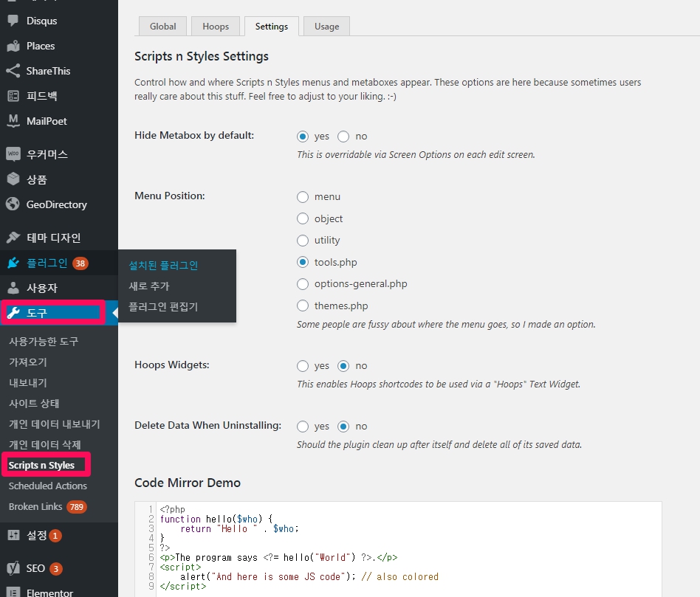This screenshot has width=700, height=597.
Task: Click the Disqus speech bubble icon
Action: pyautogui.click(x=13, y=21)
